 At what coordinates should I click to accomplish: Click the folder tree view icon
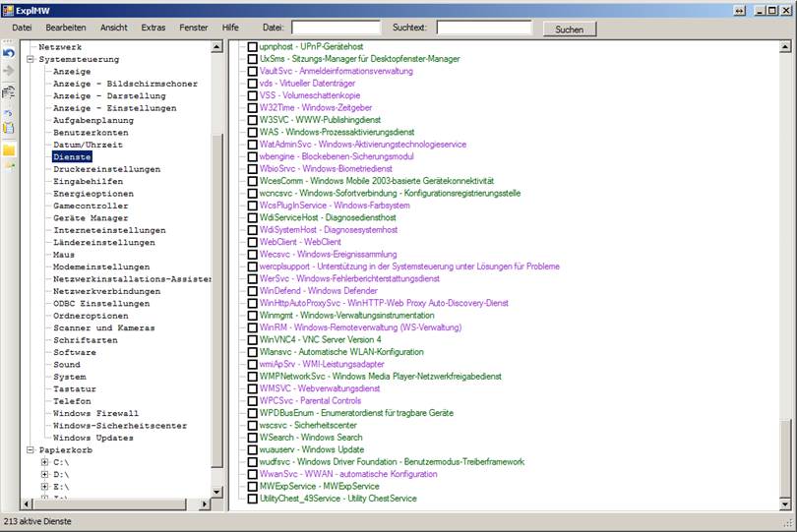(x=9, y=92)
